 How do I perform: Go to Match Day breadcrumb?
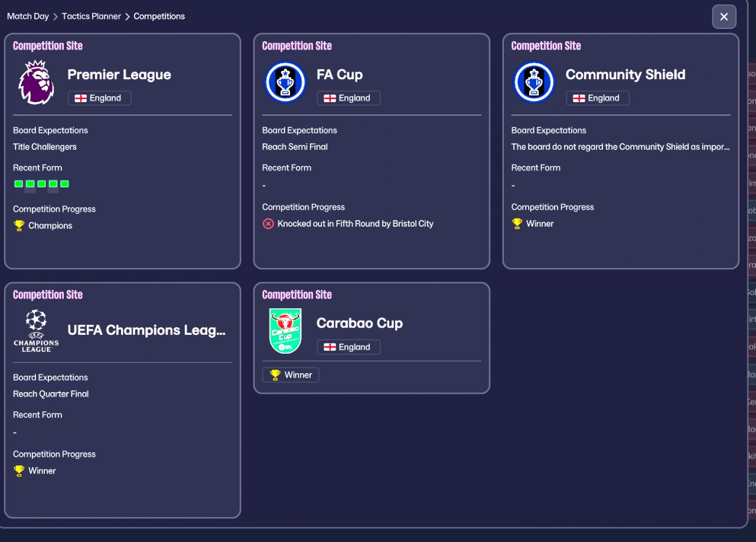[28, 17]
